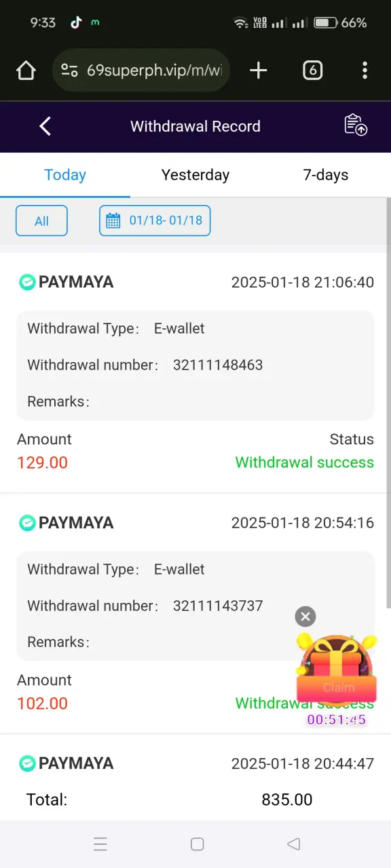Viewport: 391px width, 868px height.
Task: Switch to the Yesterday tab
Action: (195, 175)
